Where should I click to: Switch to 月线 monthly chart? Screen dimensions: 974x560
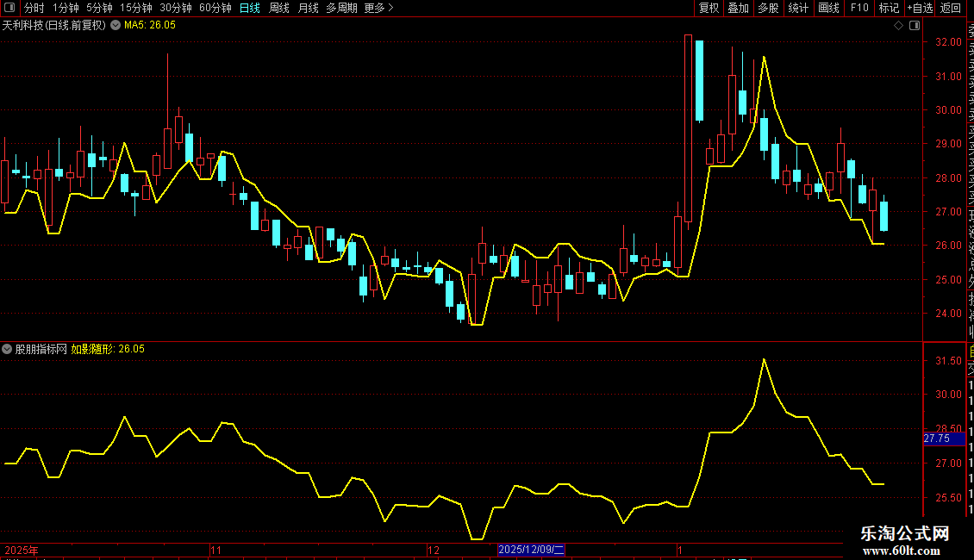308,8
